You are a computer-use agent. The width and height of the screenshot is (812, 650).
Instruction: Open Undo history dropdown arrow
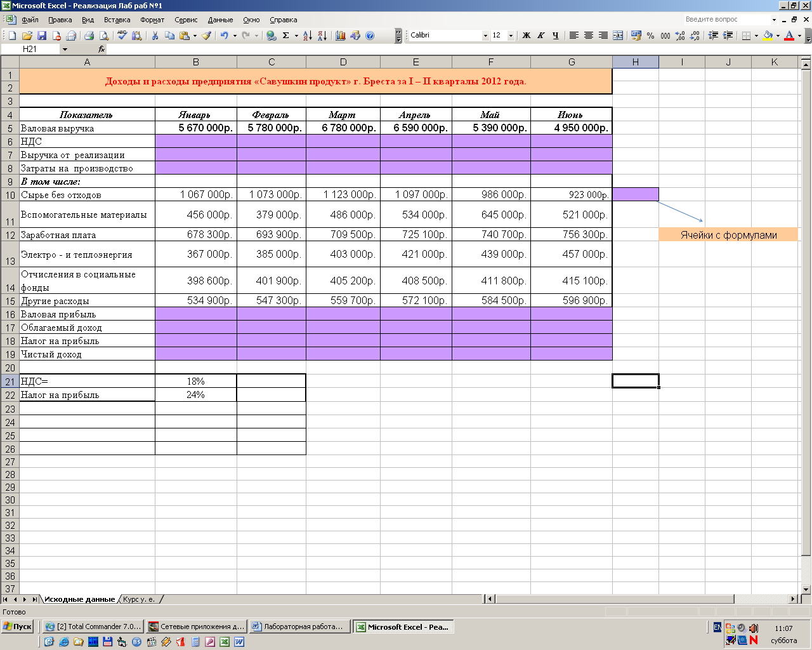pos(235,36)
